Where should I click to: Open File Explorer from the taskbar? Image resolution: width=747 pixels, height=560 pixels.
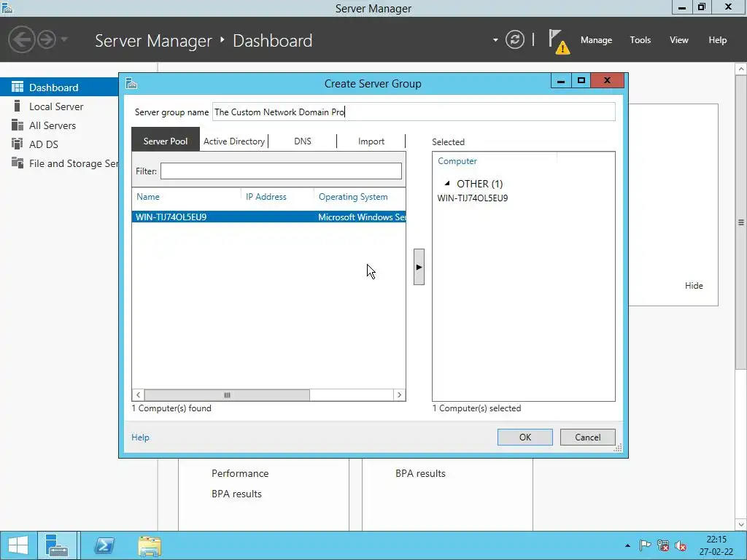point(150,545)
